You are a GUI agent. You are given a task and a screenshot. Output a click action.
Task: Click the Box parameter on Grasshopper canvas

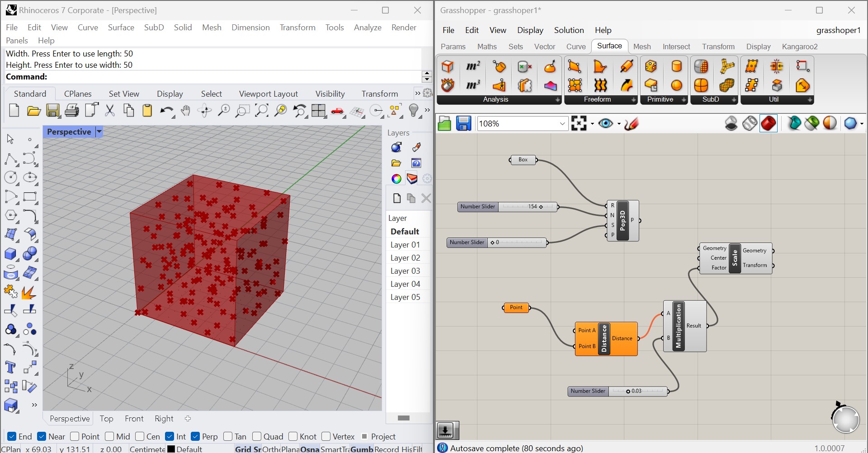coord(523,159)
